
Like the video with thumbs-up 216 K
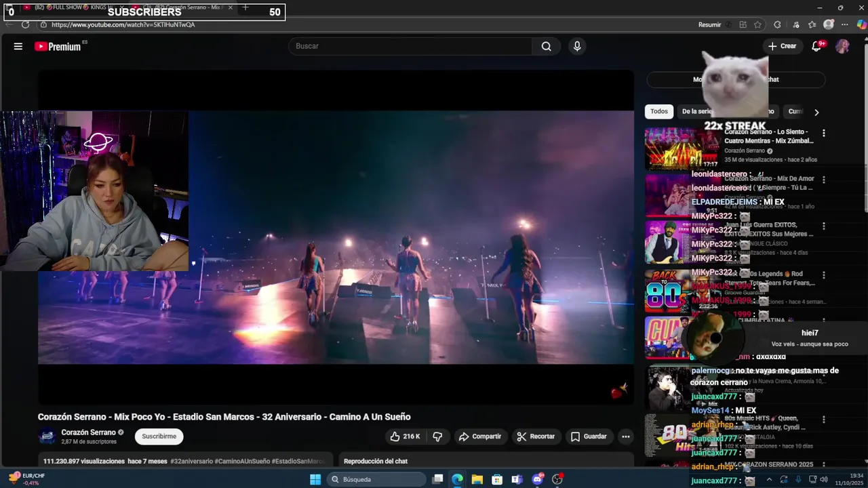click(405, 436)
